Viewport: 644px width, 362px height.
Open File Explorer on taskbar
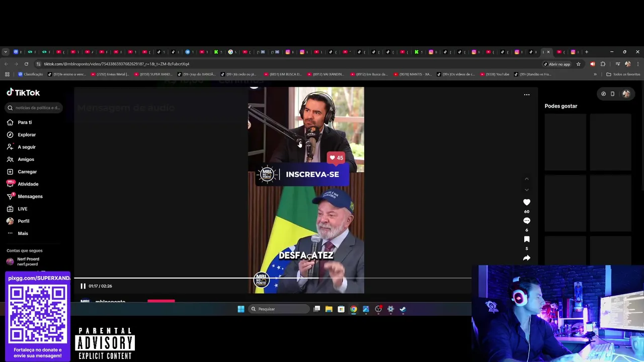(329, 309)
